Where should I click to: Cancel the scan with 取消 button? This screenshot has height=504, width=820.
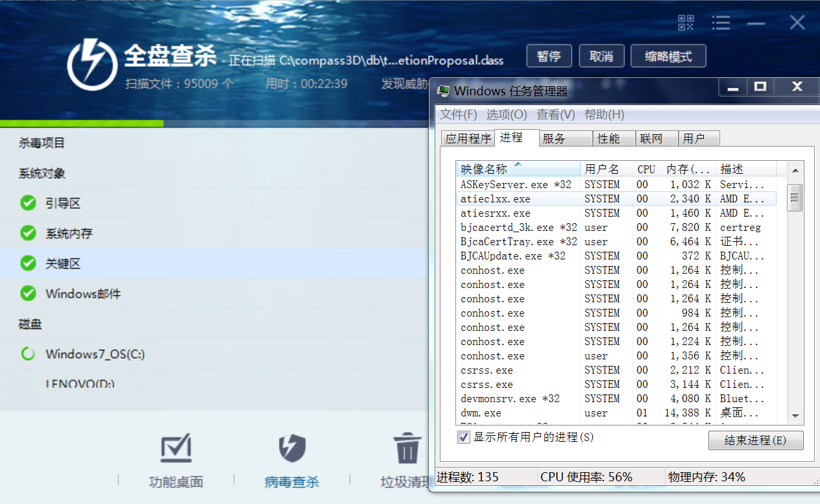click(601, 56)
